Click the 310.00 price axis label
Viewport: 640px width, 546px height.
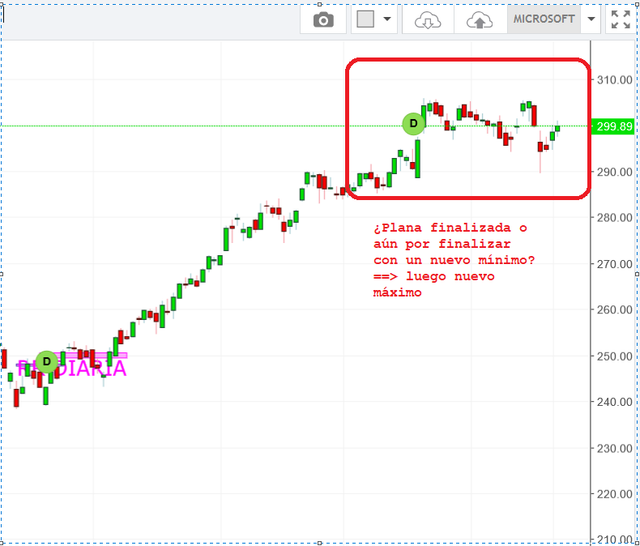pos(614,80)
